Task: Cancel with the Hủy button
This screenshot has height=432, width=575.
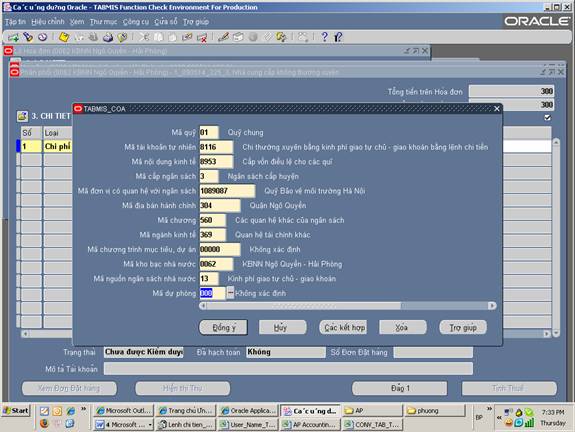Action: click(x=283, y=327)
